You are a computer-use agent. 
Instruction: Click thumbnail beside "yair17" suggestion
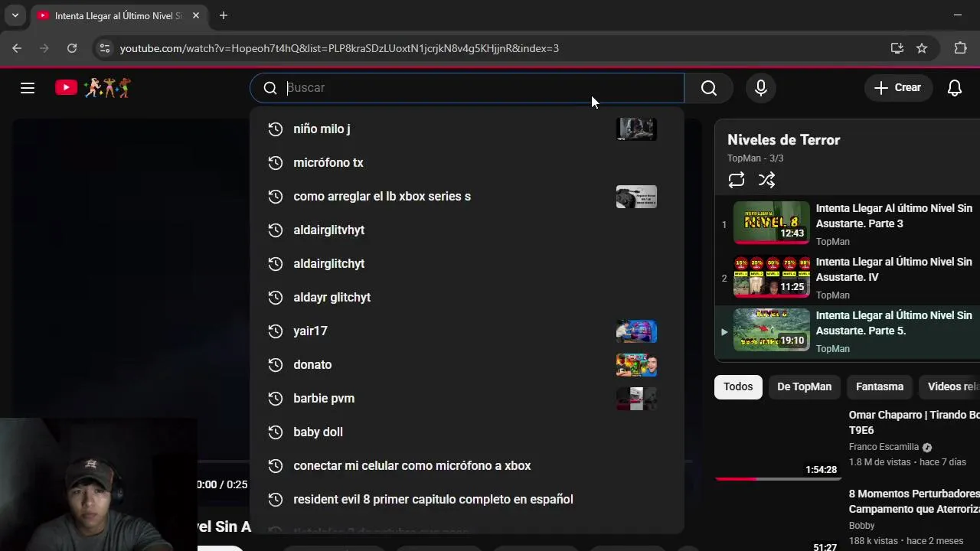point(636,331)
